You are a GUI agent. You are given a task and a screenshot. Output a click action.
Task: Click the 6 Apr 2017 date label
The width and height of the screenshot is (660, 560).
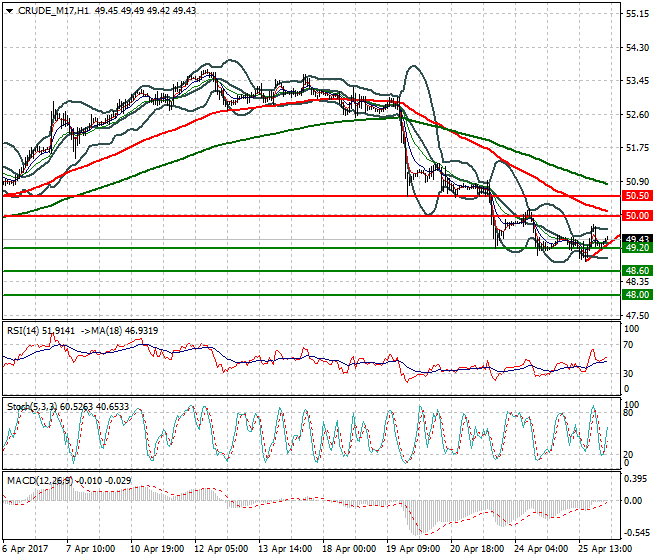(x=25, y=549)
